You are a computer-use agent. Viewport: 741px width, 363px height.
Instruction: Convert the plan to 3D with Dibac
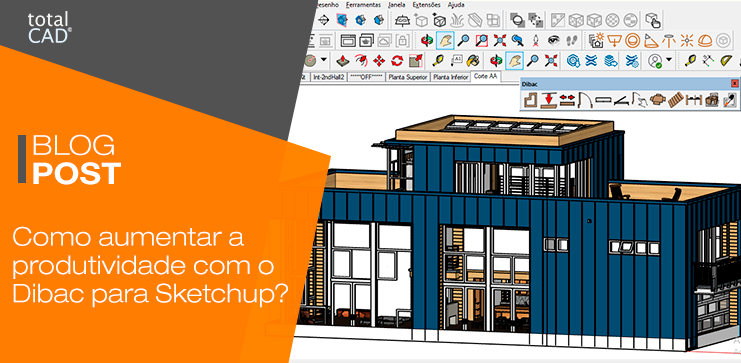coord(712,100)
